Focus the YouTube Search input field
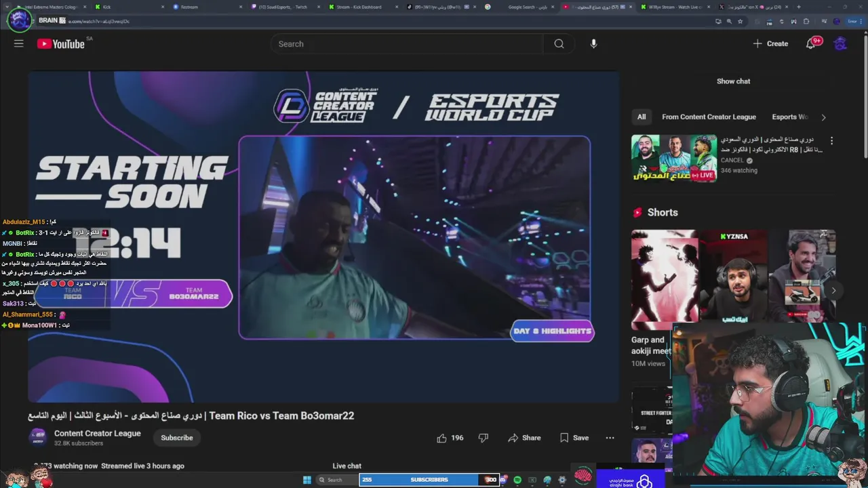 pyautogui.click(x=407, y=44)
